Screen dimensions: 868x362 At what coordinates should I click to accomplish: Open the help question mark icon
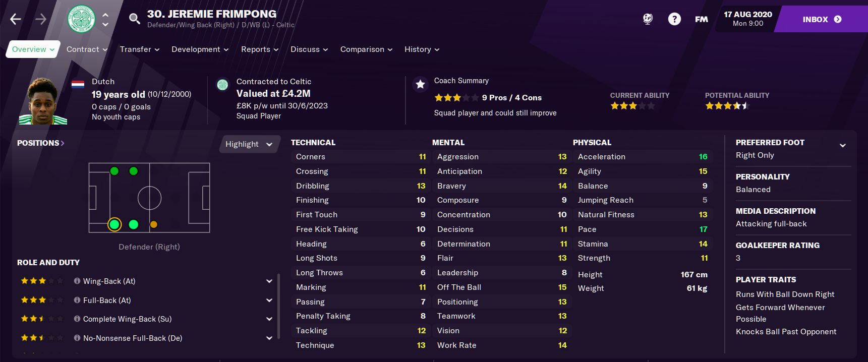[x=674, y=19]
